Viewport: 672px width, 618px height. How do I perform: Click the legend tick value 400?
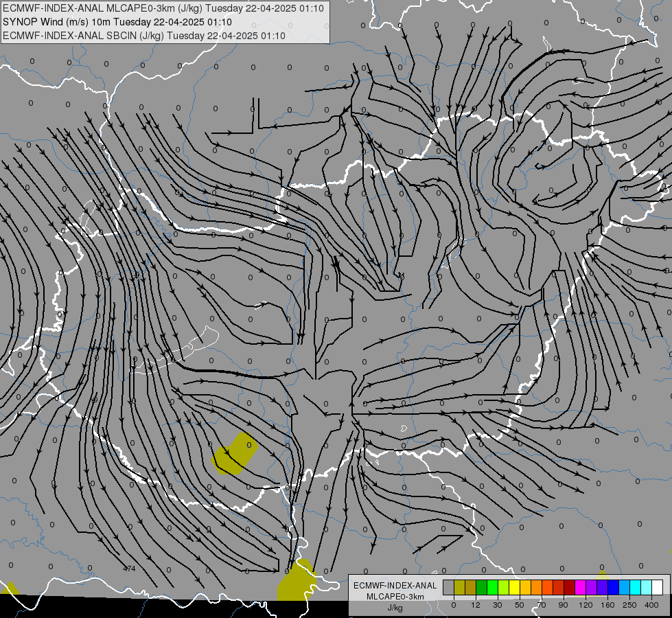click(651, 605)
